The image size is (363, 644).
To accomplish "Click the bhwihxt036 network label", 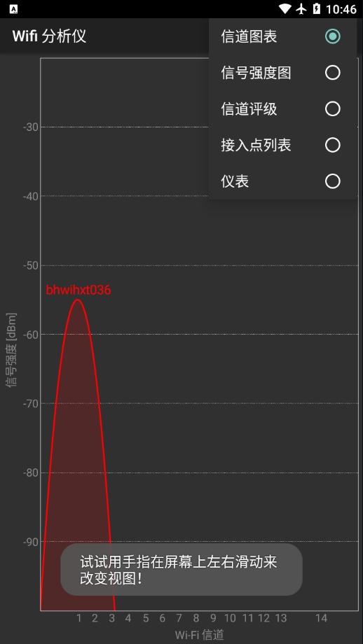I will click(x=78, y=290).
